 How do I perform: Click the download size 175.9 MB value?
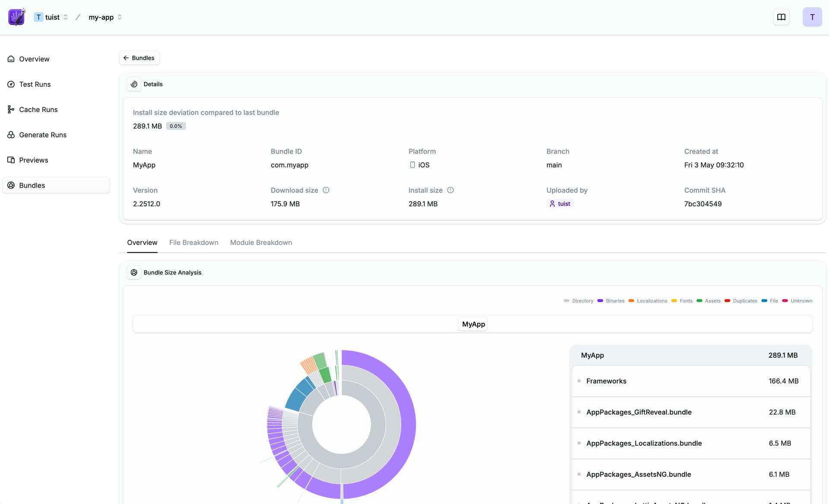tap(285, 204)
